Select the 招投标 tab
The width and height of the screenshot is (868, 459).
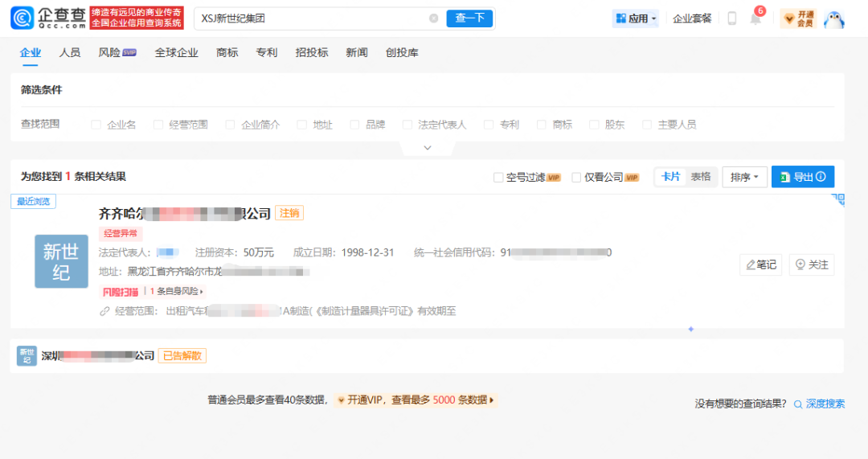pos(312,52)
